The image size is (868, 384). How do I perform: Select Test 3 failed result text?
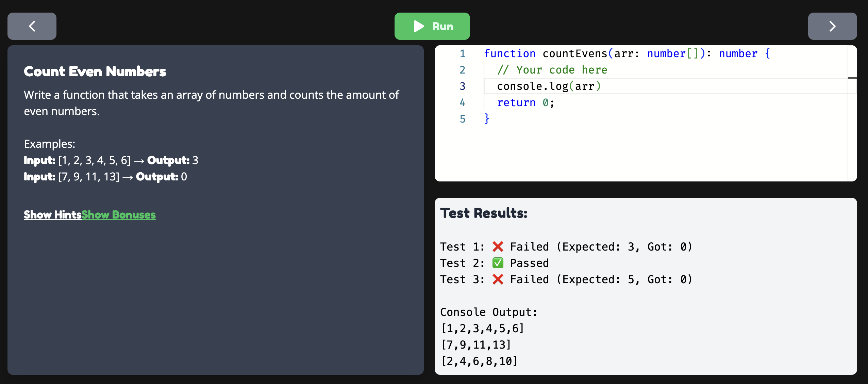point(566,279)
